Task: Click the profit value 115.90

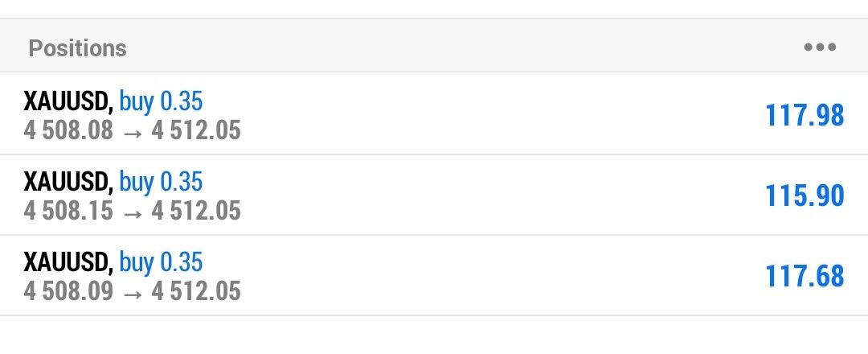Action: click(x=805, y=196)
